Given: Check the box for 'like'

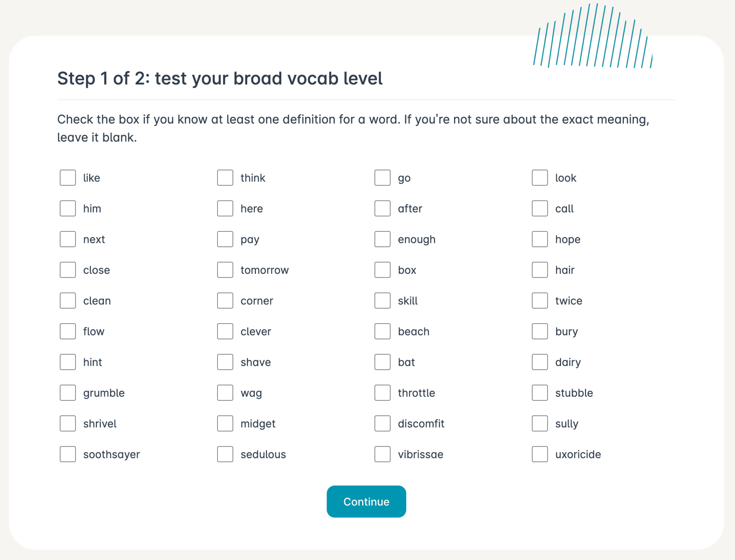Looking at the screenshot, I should pyautogui.click(x=68, y=178).
